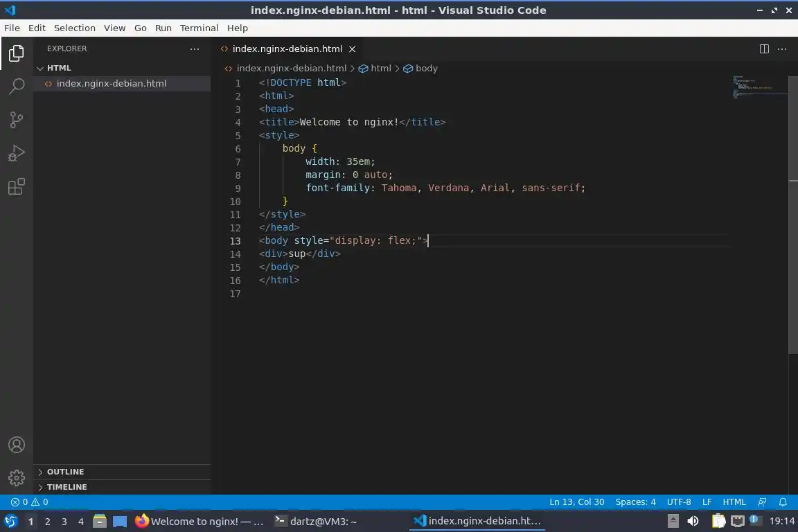The width and height of the screenshot is (798, 532).
Task: Open the Accounts icon in activity bar
Action: pyautogui.click(x=17, y=445)
